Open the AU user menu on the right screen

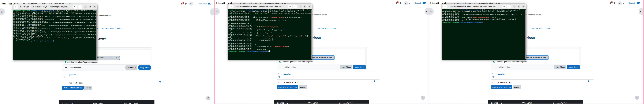point(621,3)
